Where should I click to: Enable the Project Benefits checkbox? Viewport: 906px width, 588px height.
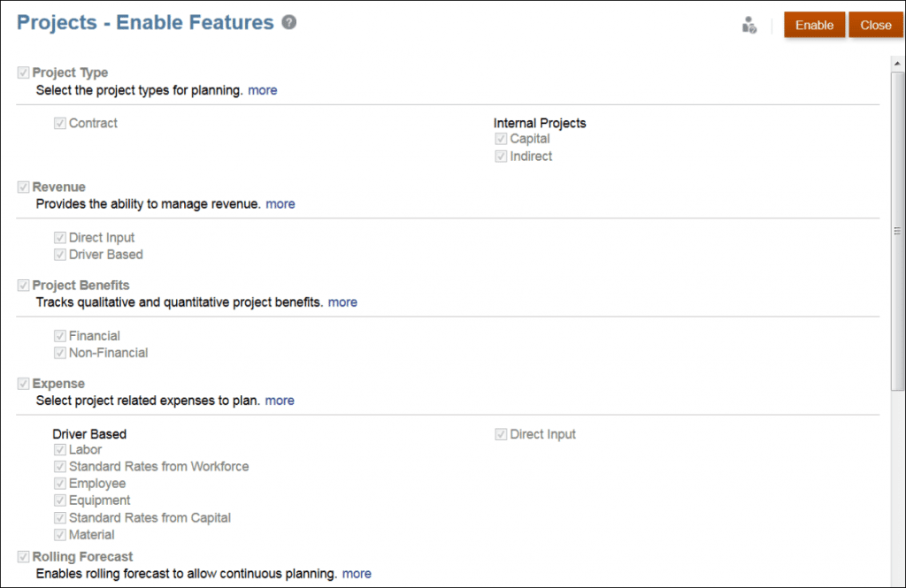pos(23,285)
